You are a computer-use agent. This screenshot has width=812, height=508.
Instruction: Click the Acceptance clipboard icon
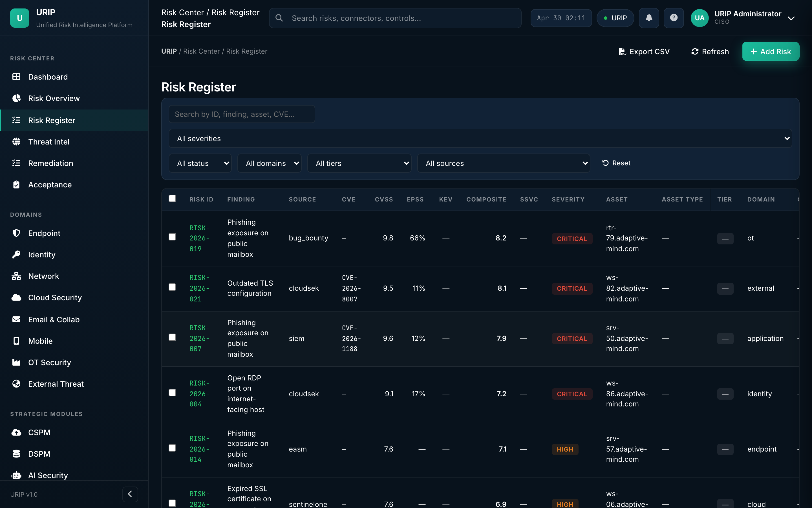(x=16, y=185)
